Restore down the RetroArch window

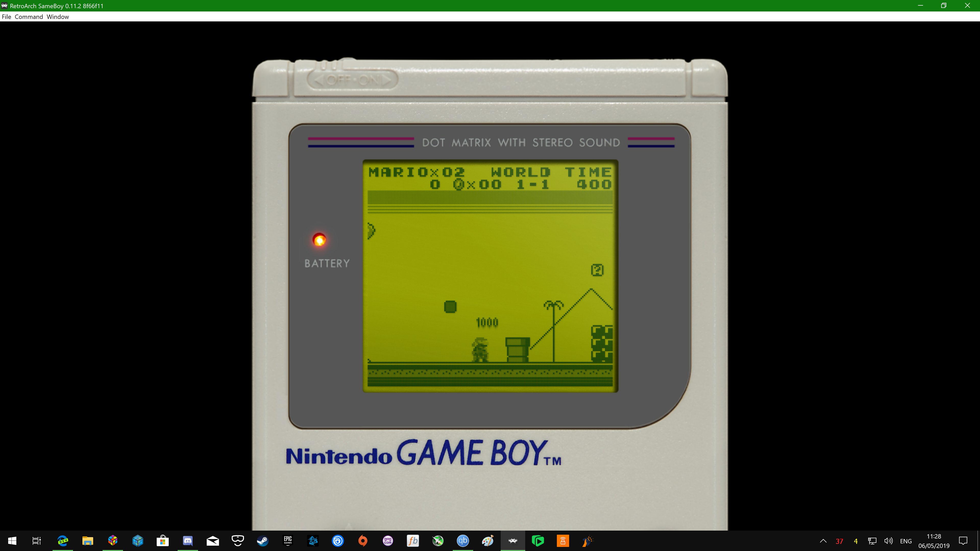coord(944,6)
